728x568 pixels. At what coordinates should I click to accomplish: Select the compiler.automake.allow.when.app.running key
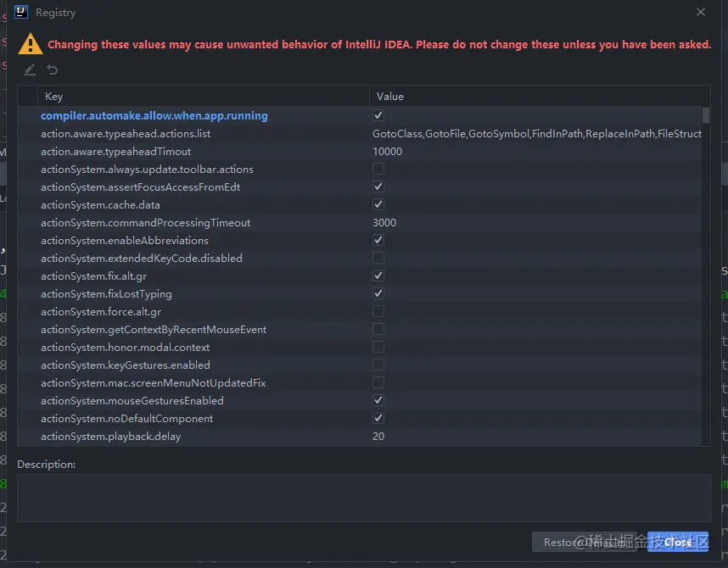(154, 115)
